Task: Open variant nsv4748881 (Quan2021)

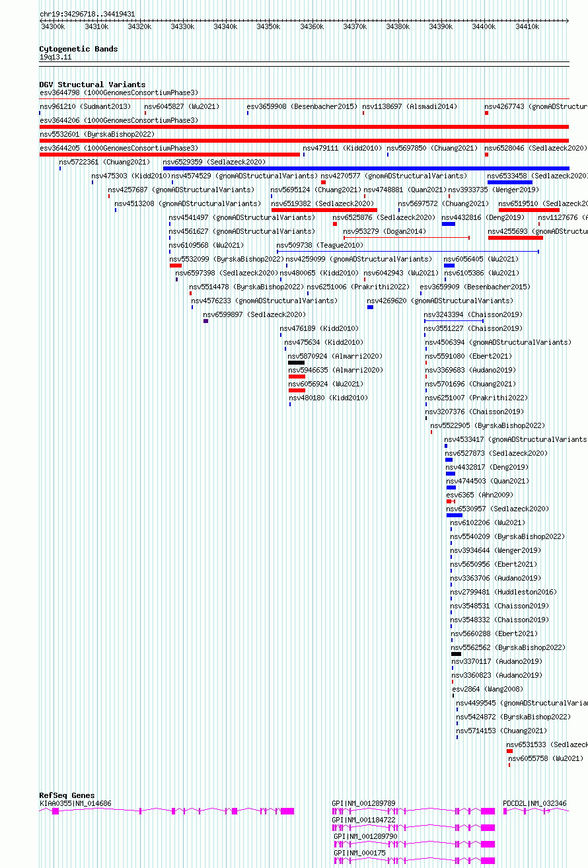Action: (404, 190)
